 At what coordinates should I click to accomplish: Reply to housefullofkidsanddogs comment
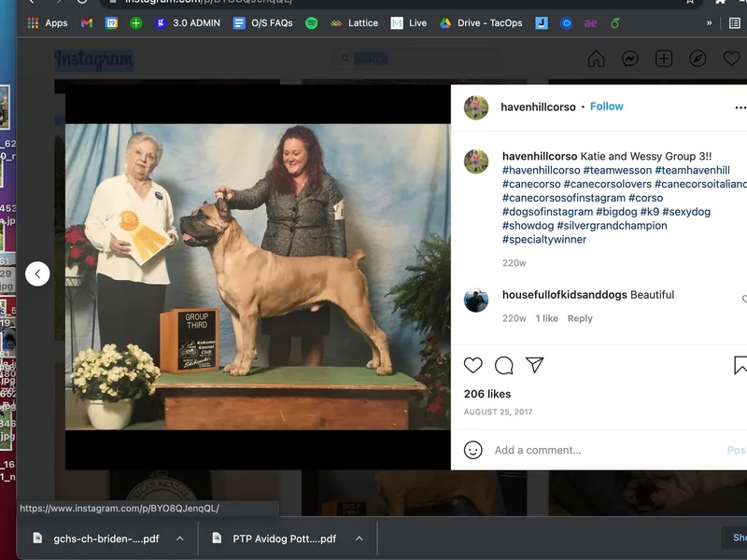(580, 318)
